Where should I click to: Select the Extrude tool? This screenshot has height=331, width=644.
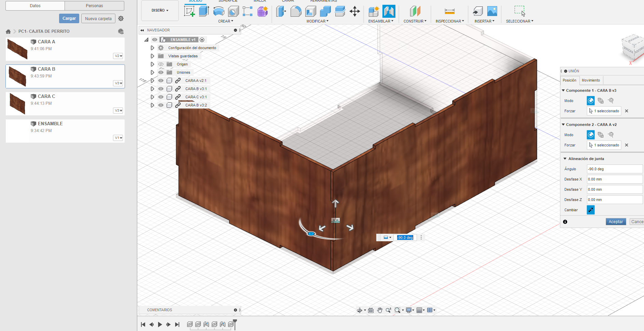tap(204, 11)
